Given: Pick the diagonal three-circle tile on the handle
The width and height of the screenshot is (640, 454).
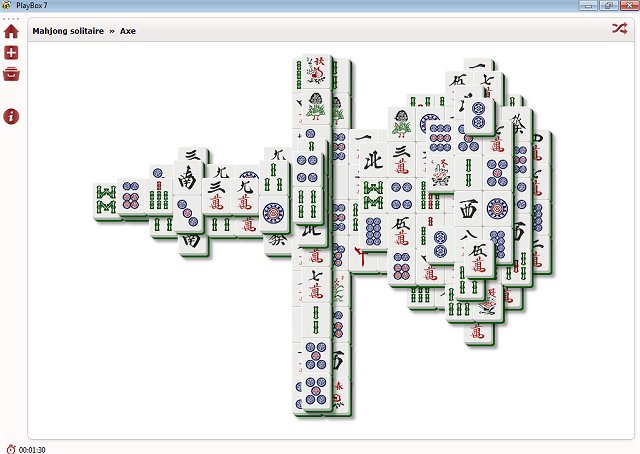Looking at the screenshot, I should coord(188,214).
